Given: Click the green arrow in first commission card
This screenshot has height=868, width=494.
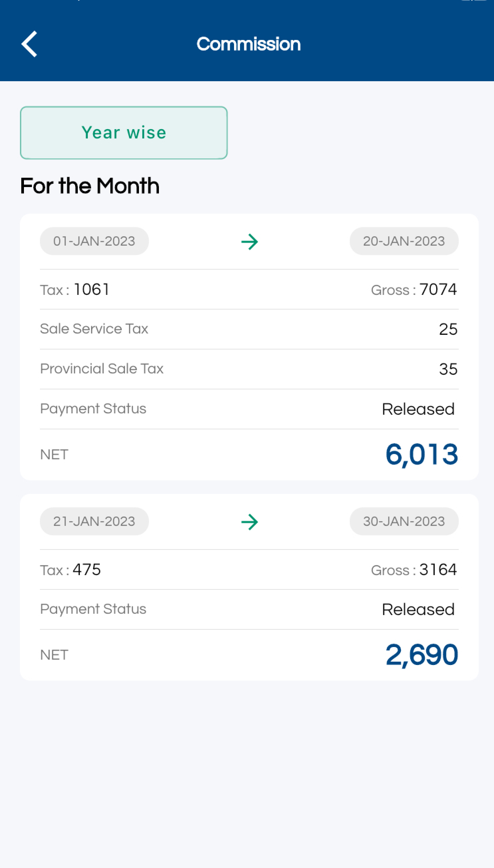Looking at the screenshot, I should click(249, 241).
